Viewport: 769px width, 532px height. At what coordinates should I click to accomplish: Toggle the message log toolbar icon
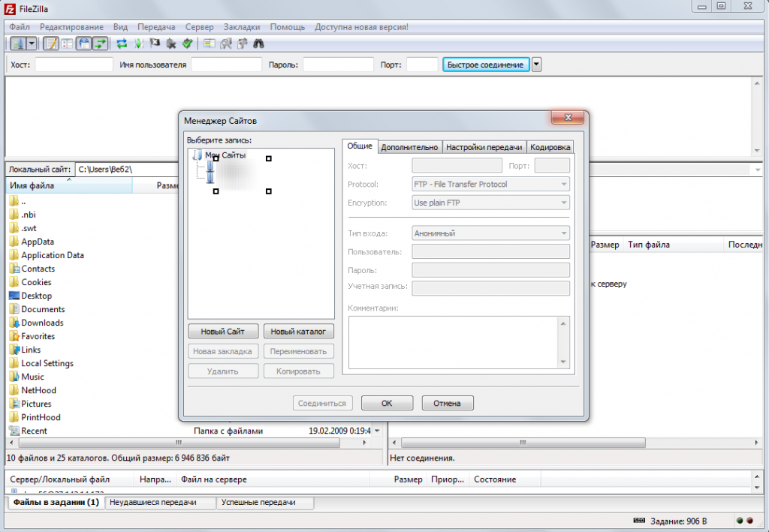point(51,44)
